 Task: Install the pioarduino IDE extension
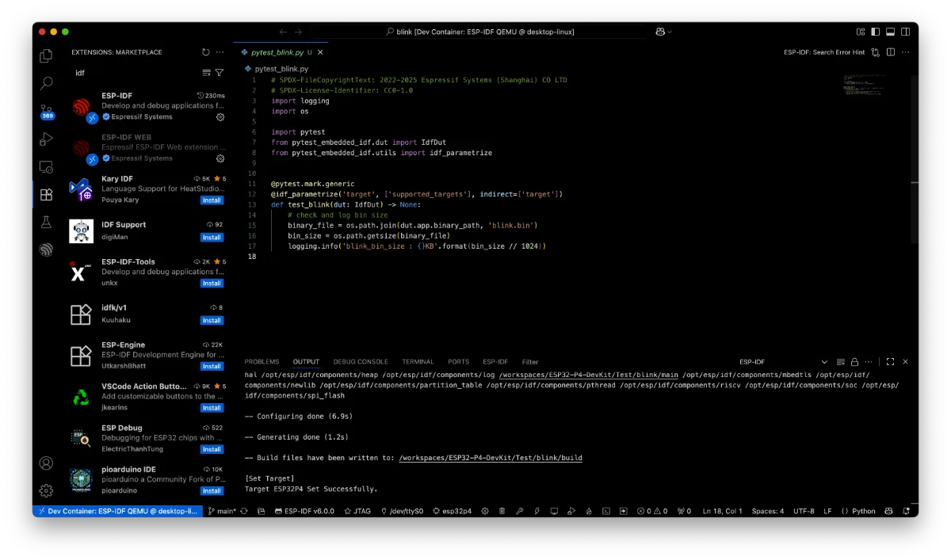[x=212, y=490]
